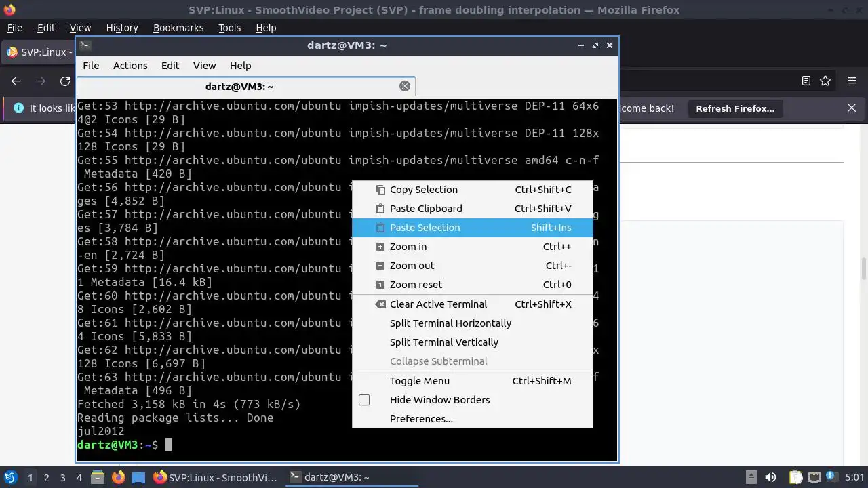
Task: Toggle Firefox Reader View
Action: tap(806, 81)
